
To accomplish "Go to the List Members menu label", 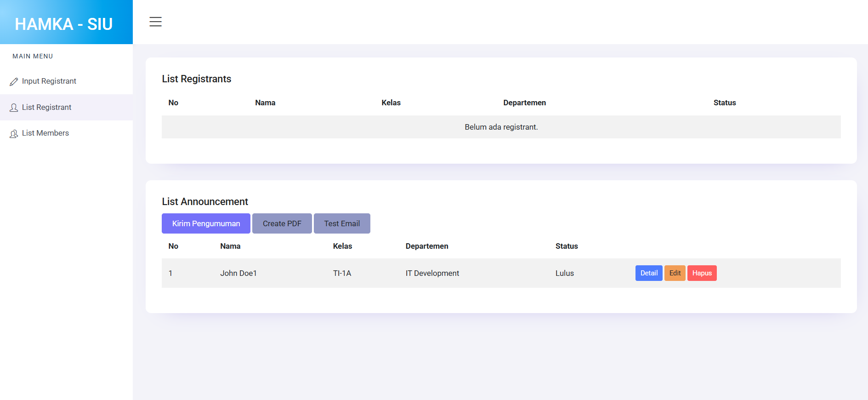I will pos(45,133).
